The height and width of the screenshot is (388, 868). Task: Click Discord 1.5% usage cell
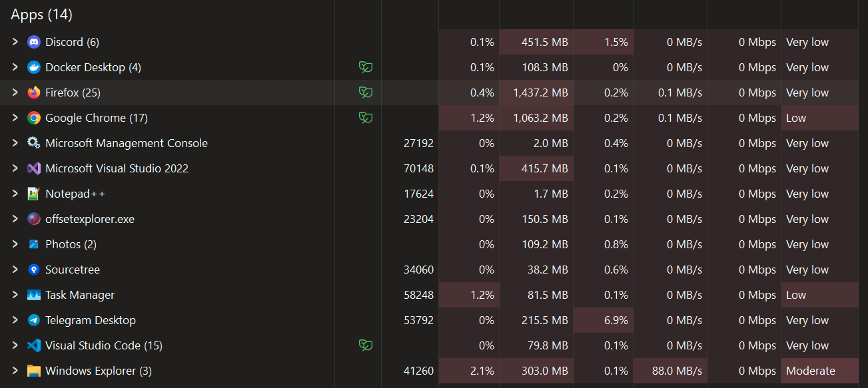tap(603, 42)
